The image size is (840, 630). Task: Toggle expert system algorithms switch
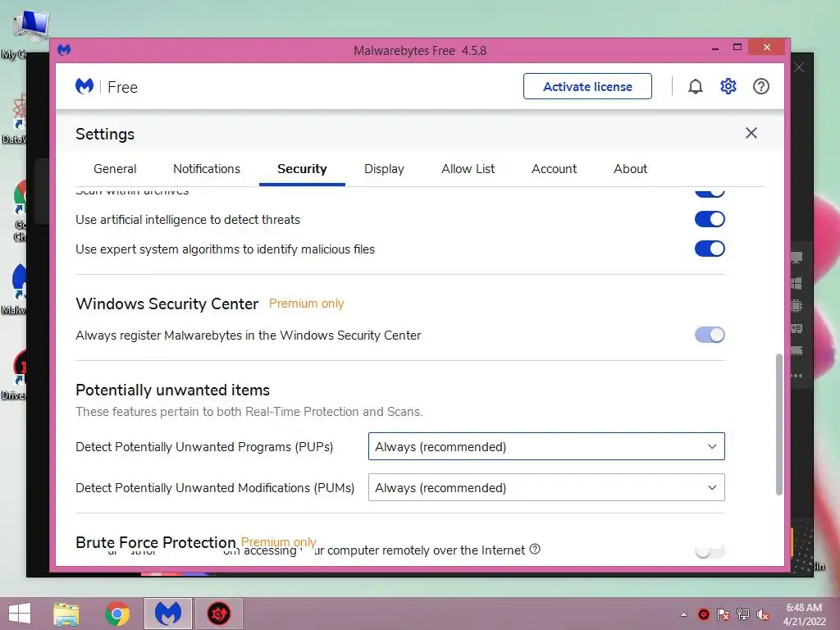(710, 249)
